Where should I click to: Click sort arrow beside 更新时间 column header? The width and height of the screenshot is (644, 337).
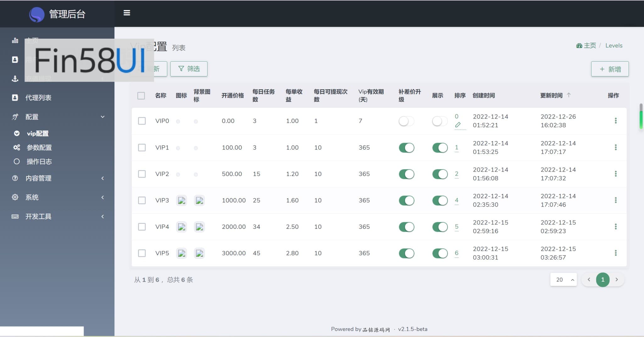point(569,95)
